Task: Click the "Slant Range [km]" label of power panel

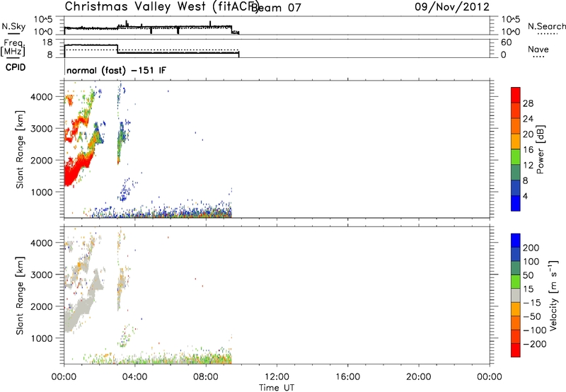Action: [x=20, y=149]
